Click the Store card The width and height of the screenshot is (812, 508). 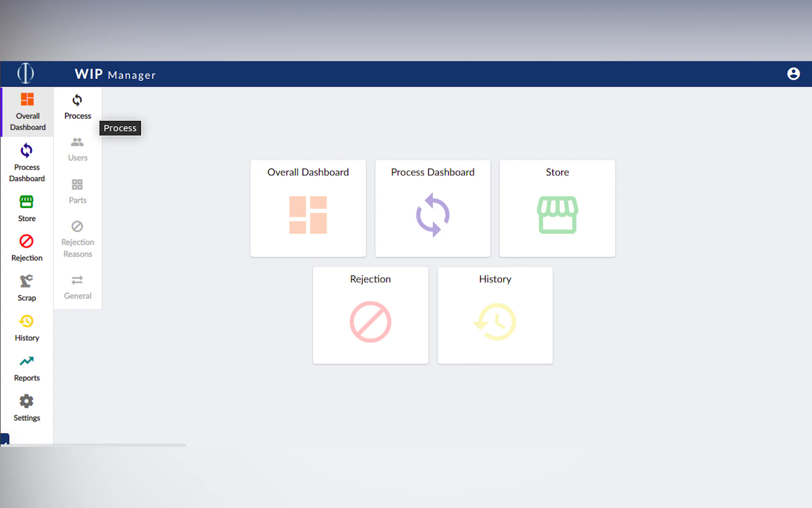[x=557, y=208]
